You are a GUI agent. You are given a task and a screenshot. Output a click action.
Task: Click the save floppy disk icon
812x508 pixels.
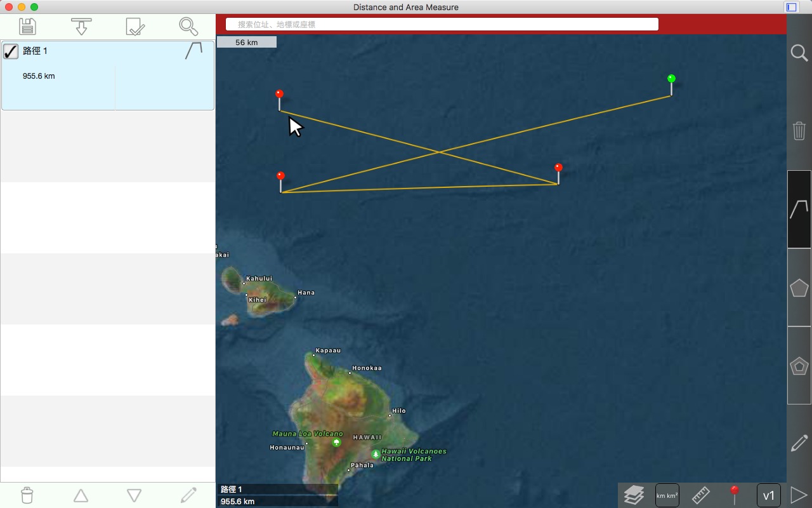[x=27, y=27]
